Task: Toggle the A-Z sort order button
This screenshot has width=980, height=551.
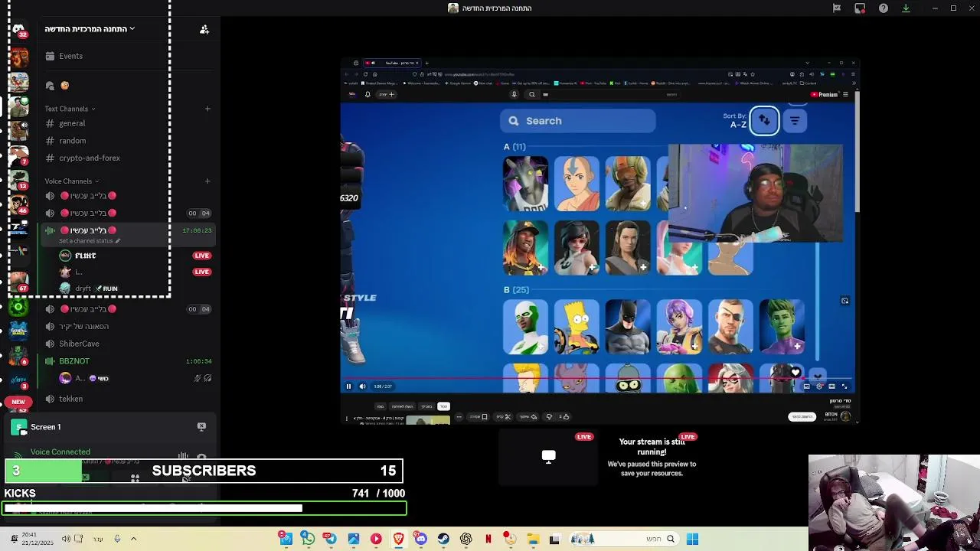Action: [x=764, y=121]
